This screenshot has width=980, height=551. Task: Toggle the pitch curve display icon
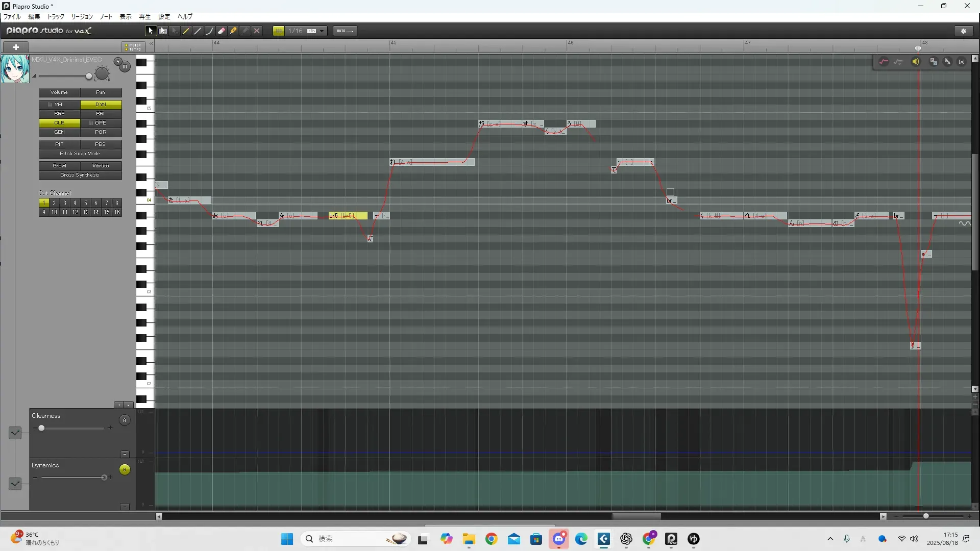tap(884, 62)
